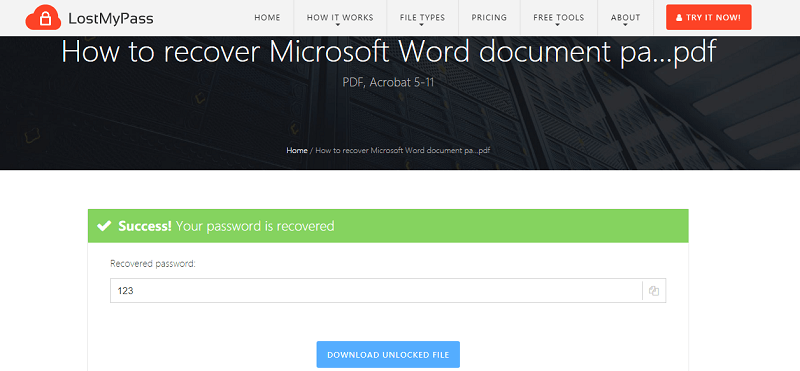800x371 pixels.
Task: Click the breadcrumb text How to recover Microsoft Word document pa...pdf
Action: [x=403, y=151]
